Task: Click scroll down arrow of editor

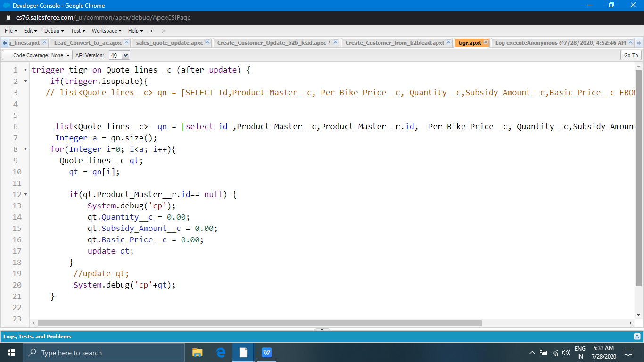Action: click(x=639, y=315)
